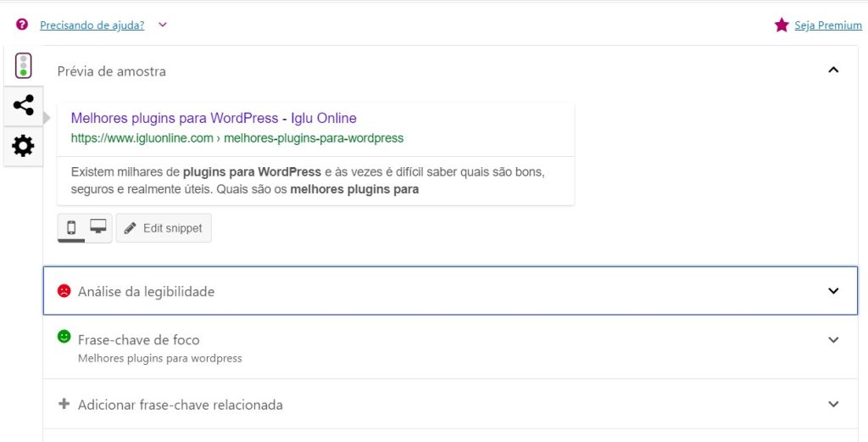Collapse the 'Prévia de amostra' section
Viewport: 868px width, 442px height.
click(833, 70)
